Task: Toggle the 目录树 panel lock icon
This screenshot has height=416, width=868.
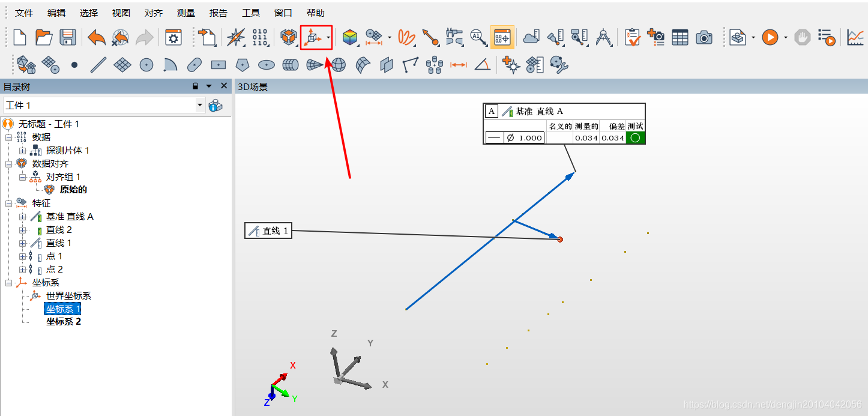Action: 195,86
